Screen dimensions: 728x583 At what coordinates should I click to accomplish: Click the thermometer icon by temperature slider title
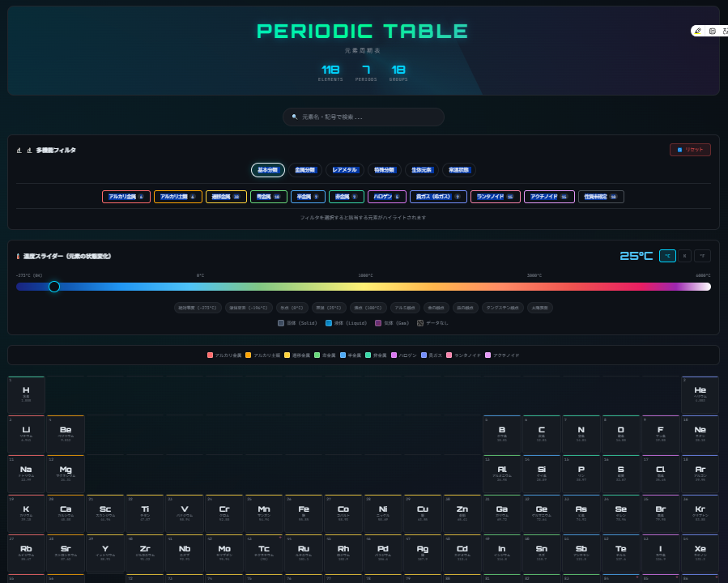point(18,256)
